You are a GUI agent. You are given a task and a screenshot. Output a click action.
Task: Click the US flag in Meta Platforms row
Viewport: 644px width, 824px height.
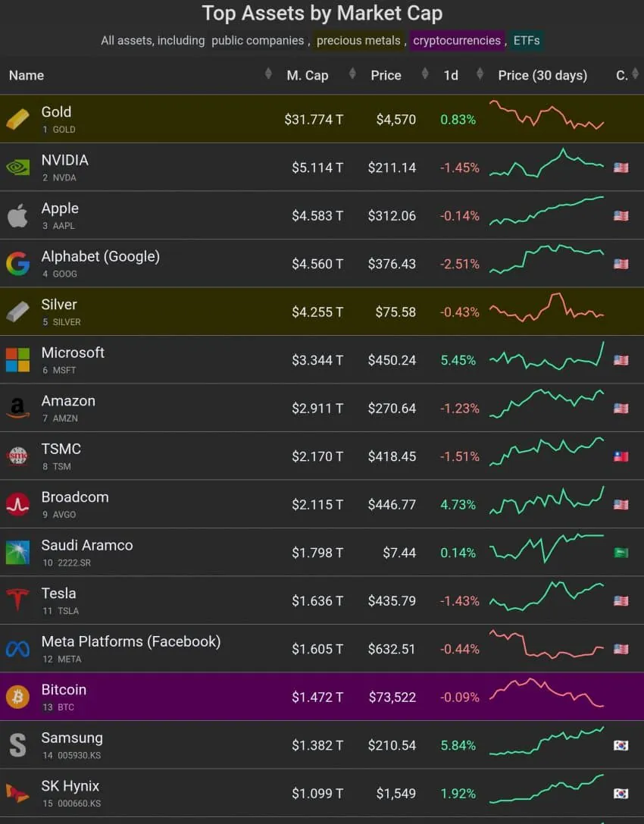(621, 649)
